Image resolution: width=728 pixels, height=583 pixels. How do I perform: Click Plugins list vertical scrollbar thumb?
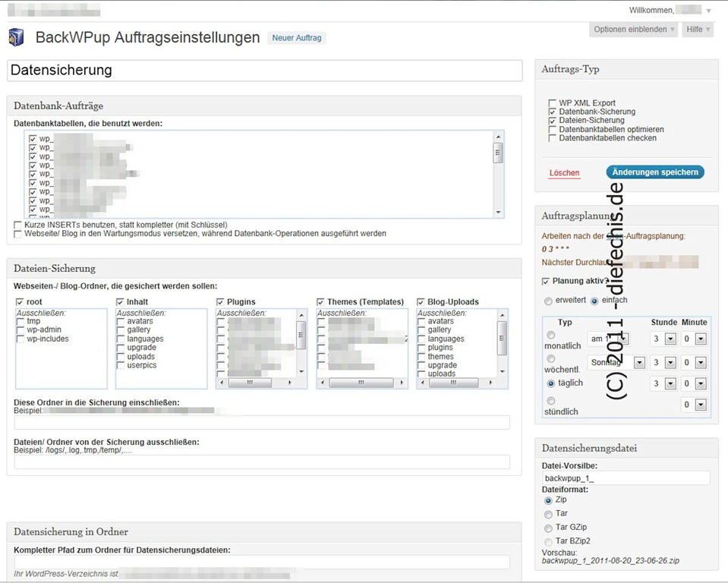pyautogui.click(x=301, y=336)
